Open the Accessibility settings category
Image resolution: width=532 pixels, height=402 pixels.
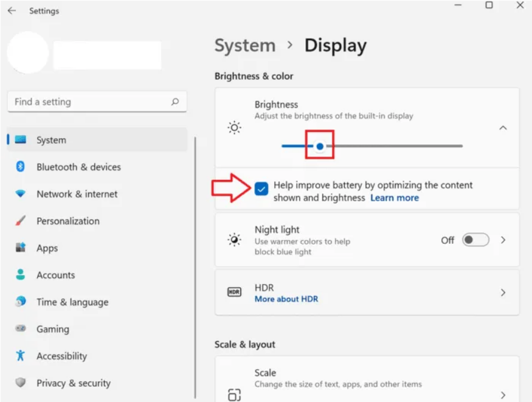point(61,356)
